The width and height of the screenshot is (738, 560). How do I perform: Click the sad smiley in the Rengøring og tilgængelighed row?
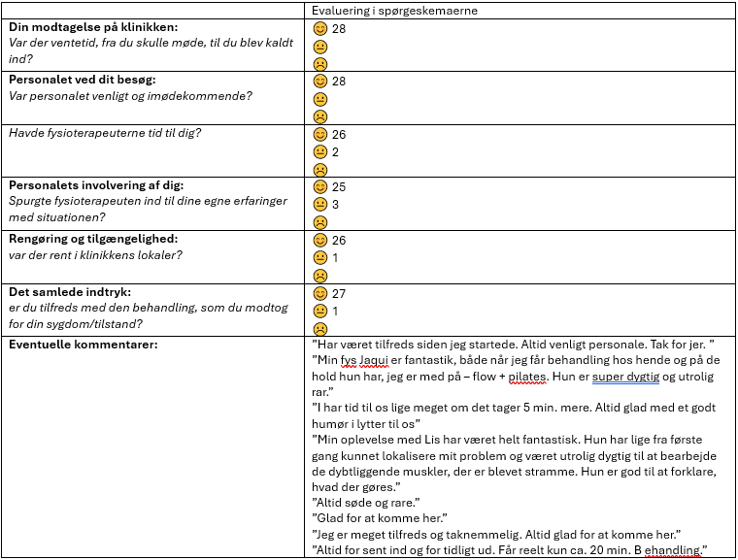coord(319,275)
